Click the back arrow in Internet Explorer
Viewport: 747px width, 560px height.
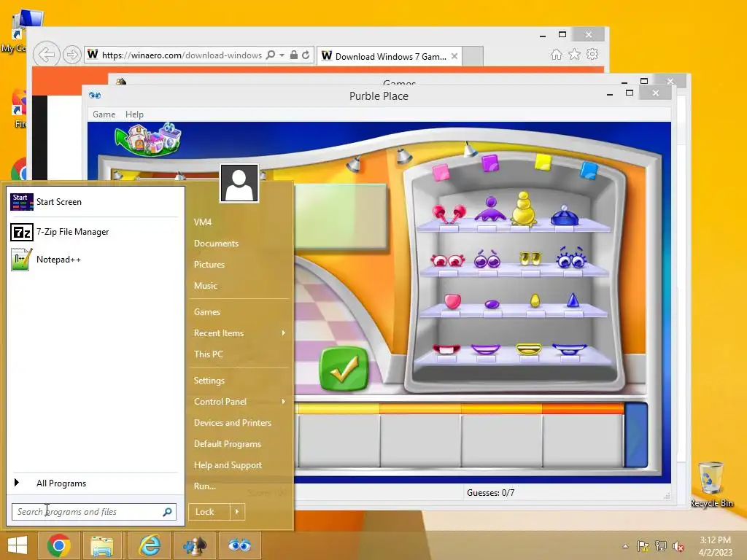coord(46,55)
